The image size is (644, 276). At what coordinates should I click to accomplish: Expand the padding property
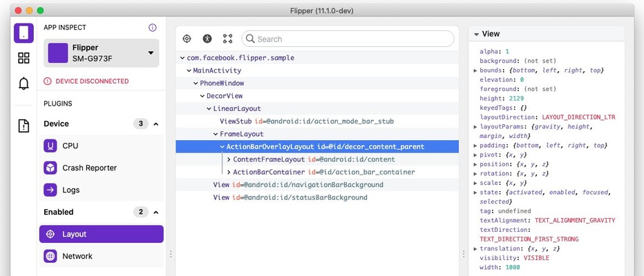[x=475, y=146]
